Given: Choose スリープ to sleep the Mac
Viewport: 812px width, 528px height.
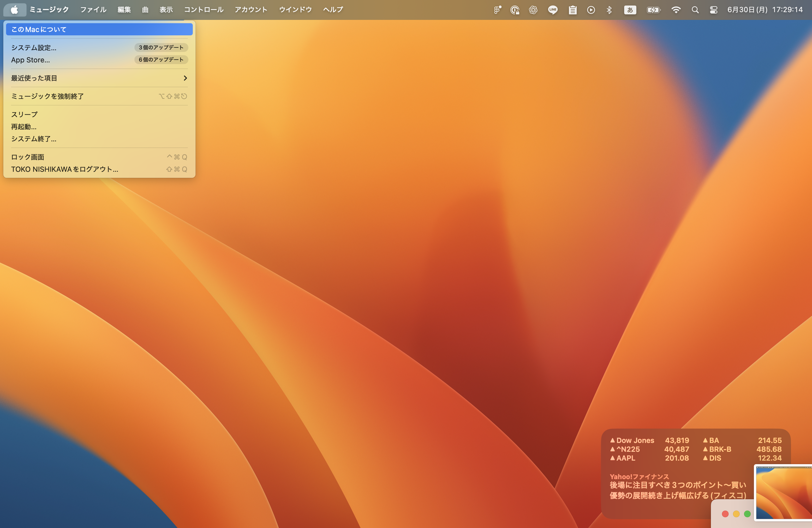Looking at the screenshot, I should [24, 114].
